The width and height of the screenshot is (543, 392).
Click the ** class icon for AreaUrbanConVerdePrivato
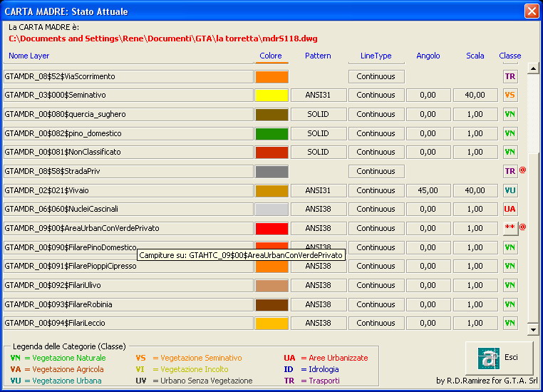[x=510, y=228]
